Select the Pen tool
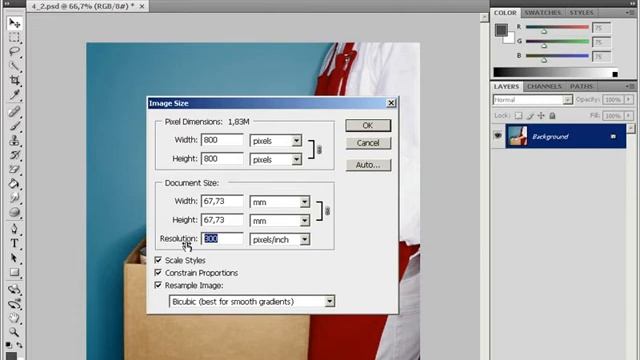 tap(14, 229)
